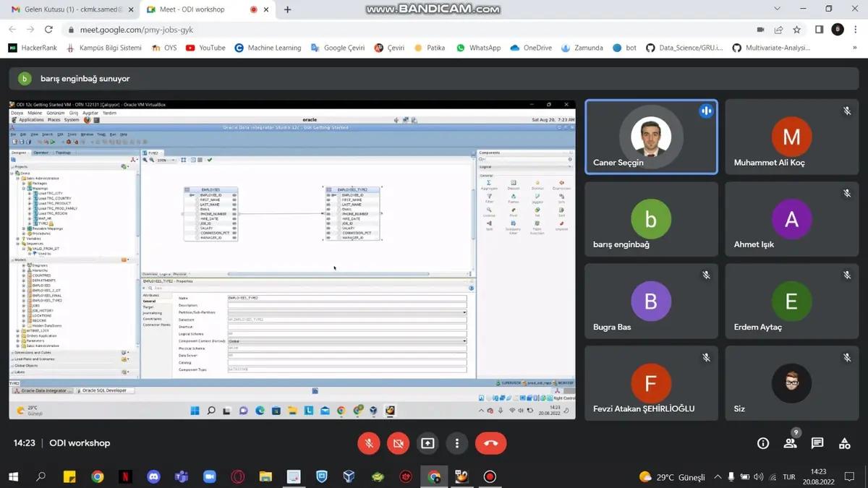The width and height of the screenshot is (868, 488).
Task: Open the WhatsApp bookmark
Action: (478, 48)
